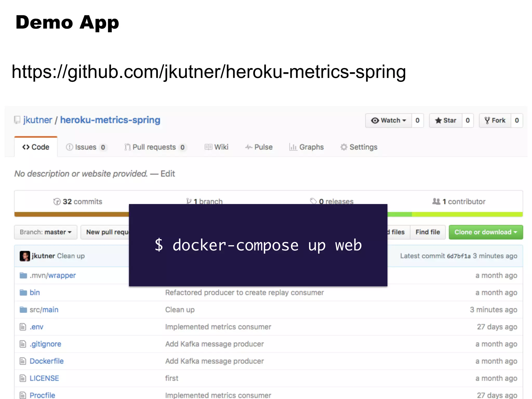
Task: Fork the repository via Fork button
Action: pos(495,121)
